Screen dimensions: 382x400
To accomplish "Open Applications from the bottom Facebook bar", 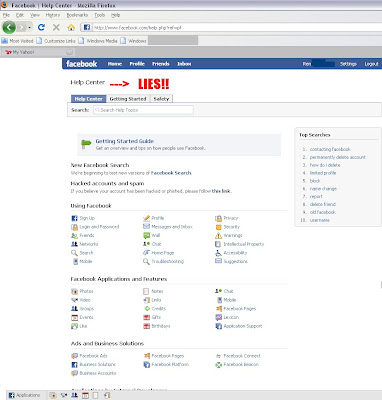I will [x=24, y=395].
